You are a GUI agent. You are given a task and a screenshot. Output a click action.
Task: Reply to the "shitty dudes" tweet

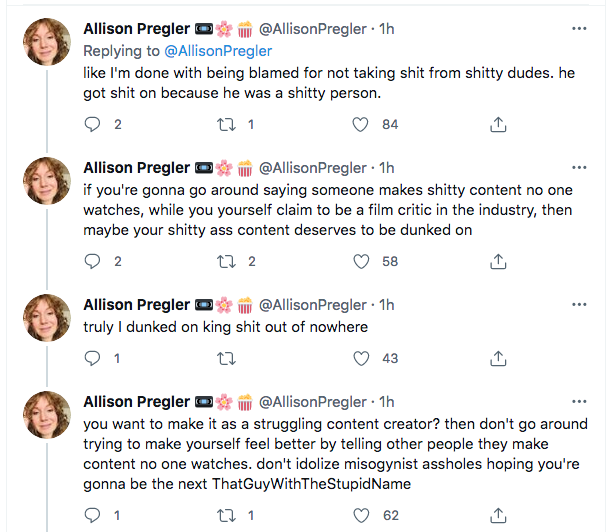tap(93, 124)
